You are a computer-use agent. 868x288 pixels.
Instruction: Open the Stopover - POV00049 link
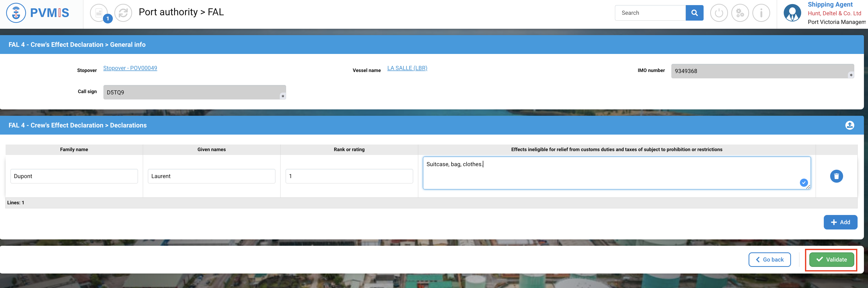point(130,68)
